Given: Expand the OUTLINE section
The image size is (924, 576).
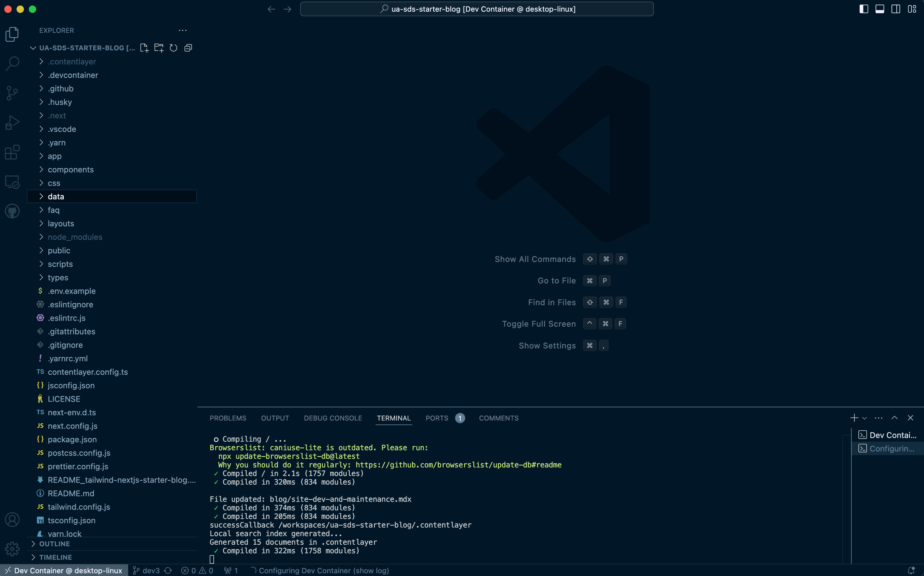Looking at the screenshot, I should pyautogui.click(x=112, y=544).
